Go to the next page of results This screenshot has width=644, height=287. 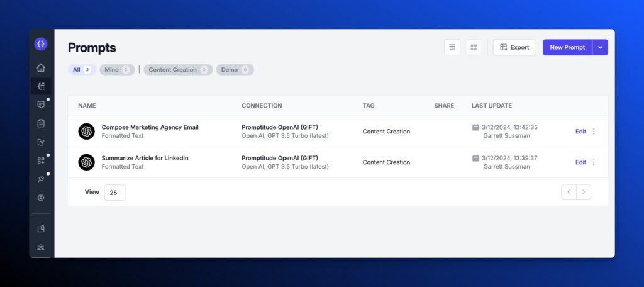click(x=584, y=192)
